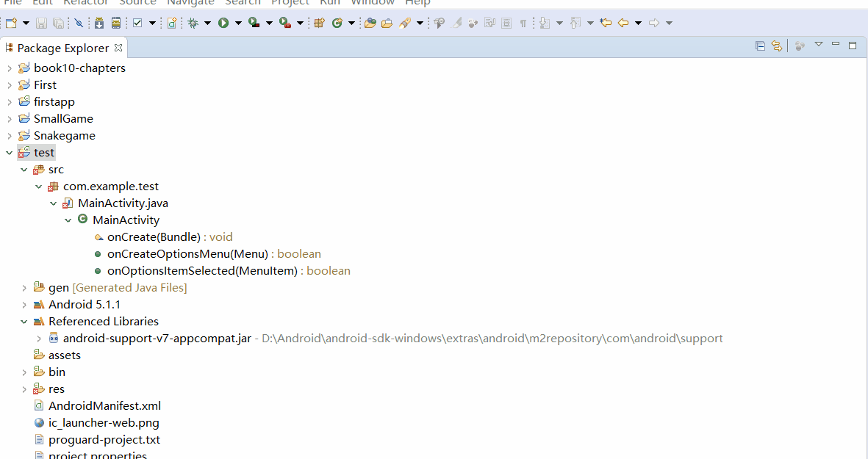
Task: Click the Search flashlight icon
Action: [405, 24]
